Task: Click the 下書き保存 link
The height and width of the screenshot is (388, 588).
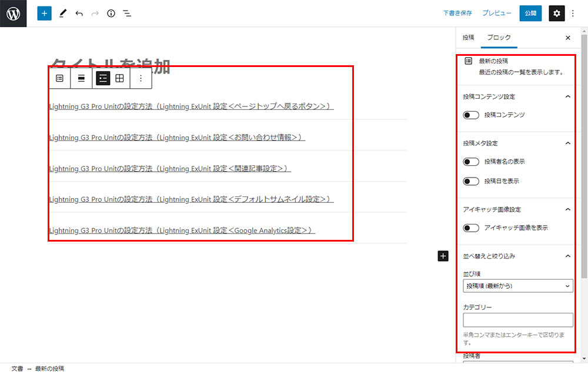Action: (457, 13)
